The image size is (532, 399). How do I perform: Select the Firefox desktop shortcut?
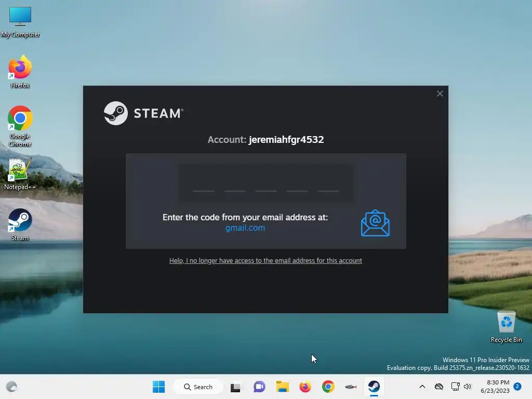pos(20,72)
